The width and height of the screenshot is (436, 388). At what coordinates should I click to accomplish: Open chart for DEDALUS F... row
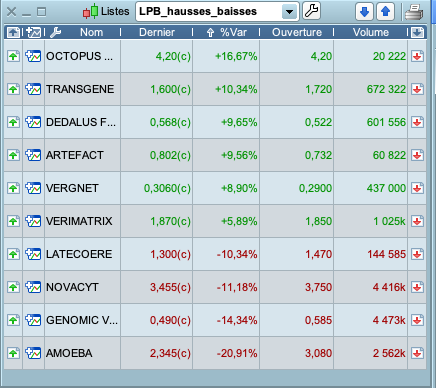(x=33, y=122)
